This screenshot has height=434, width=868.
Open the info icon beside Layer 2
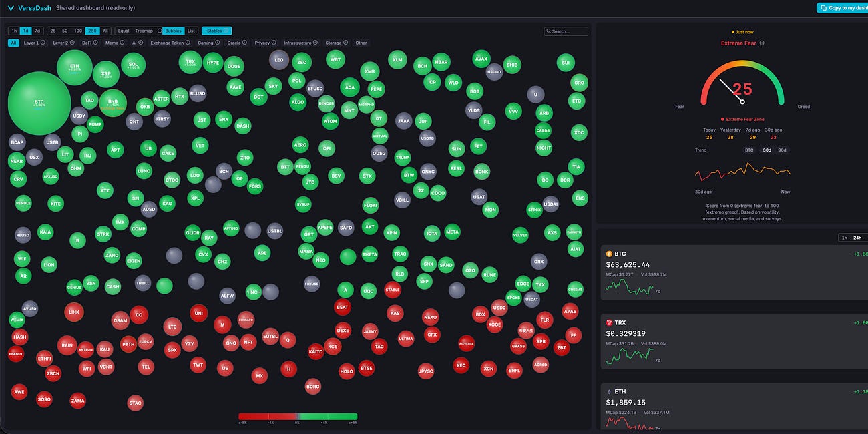pyautogui.click(x=72, y=42)
